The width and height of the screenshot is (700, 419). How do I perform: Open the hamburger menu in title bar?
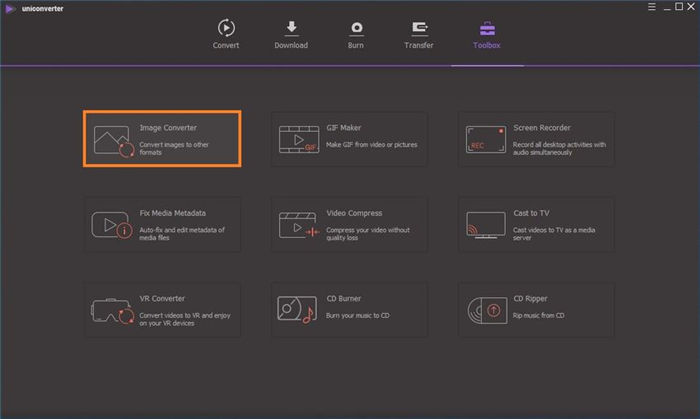(x=652, y=7)
